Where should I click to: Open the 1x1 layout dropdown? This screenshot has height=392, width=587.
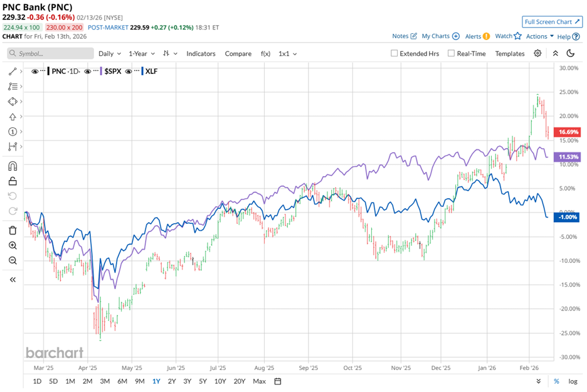pyautogui.click(x=285, y=54)
